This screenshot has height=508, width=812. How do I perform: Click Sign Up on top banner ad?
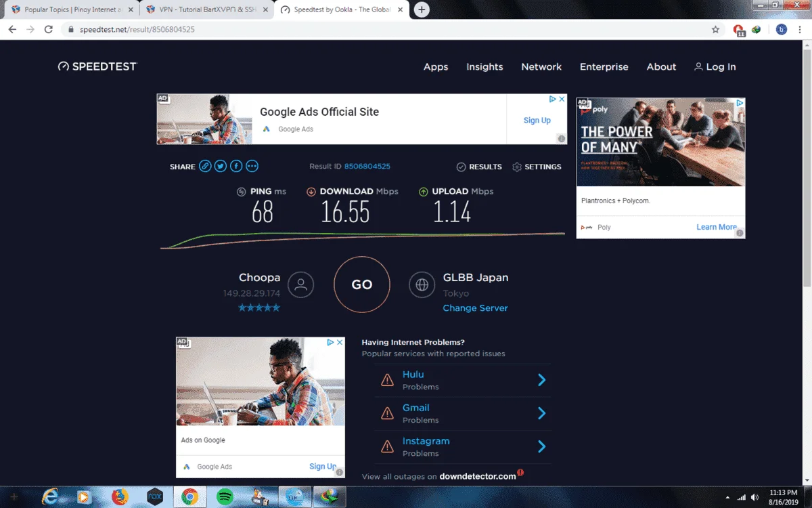click(537, 120)
